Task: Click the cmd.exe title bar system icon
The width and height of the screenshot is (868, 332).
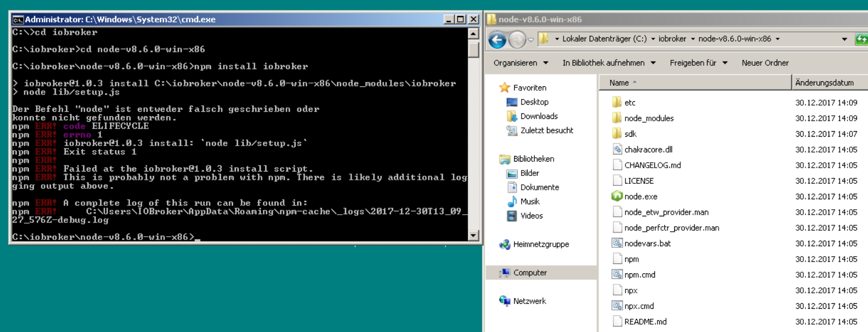Action: point(18,19)
